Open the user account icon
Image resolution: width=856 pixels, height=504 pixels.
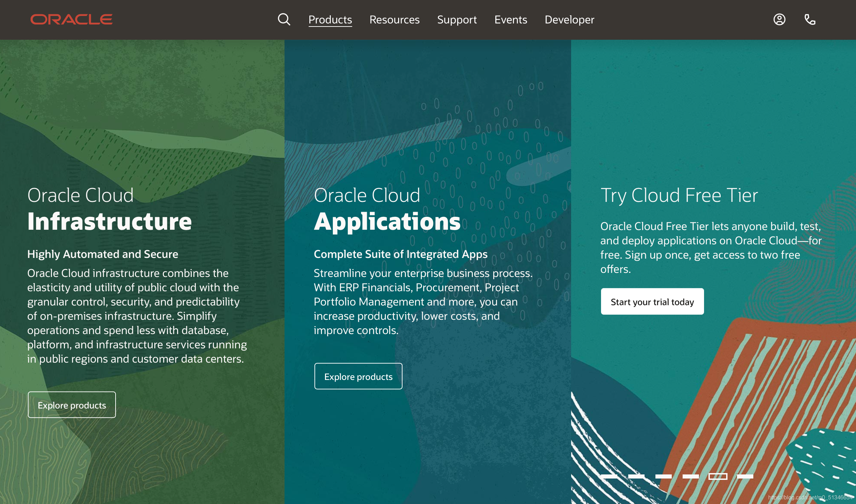779,19
